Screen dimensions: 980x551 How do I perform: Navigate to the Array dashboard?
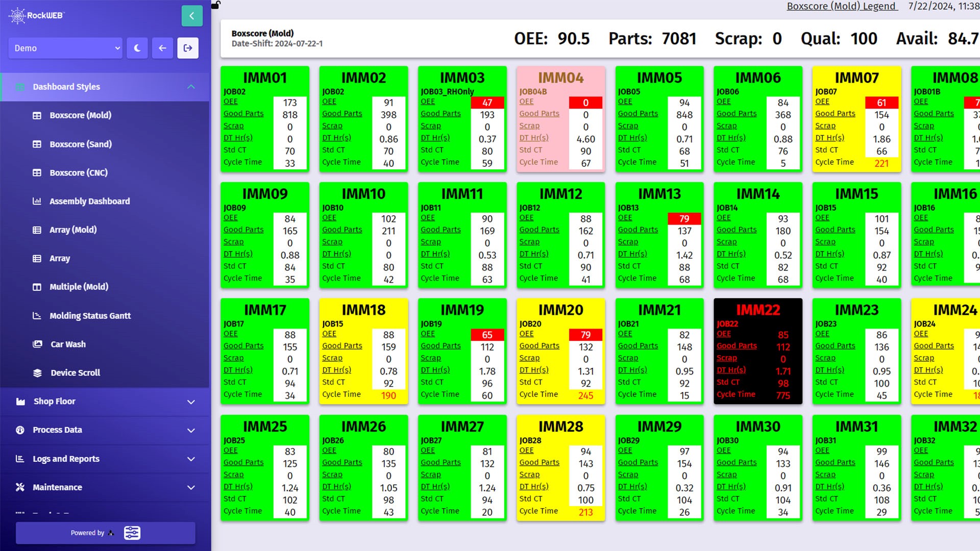click(x=60, y=258)
